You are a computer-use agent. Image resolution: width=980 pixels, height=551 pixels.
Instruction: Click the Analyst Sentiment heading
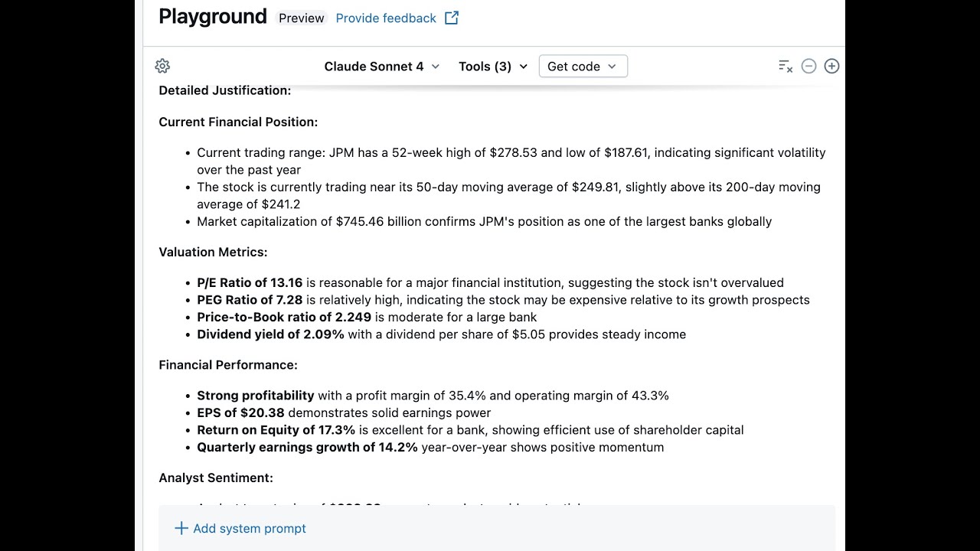pyautogui.click(x=216, y=478)
